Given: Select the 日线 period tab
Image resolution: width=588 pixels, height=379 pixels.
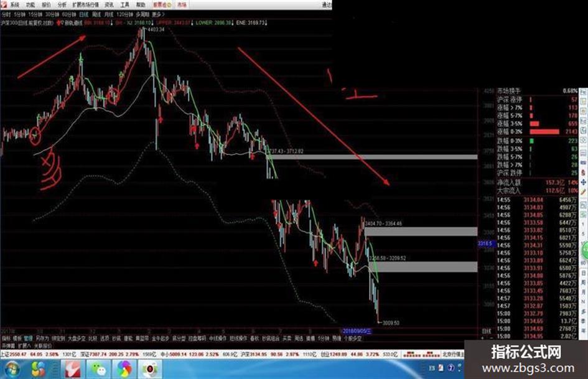Looking at the screenshot, I should 83,15.
